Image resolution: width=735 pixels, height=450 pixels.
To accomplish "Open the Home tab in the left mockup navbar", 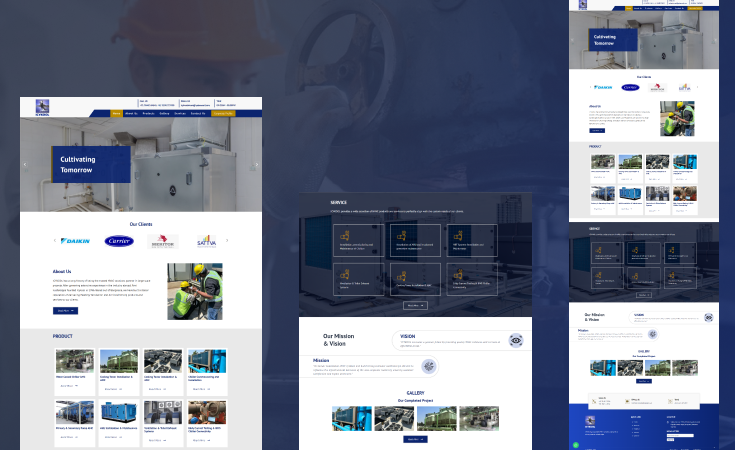I will pos(117,113).
